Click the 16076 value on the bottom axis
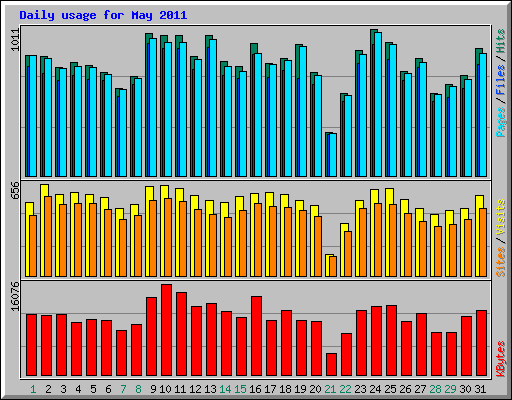Screen dimensions: 512x400 coord(15,296)
